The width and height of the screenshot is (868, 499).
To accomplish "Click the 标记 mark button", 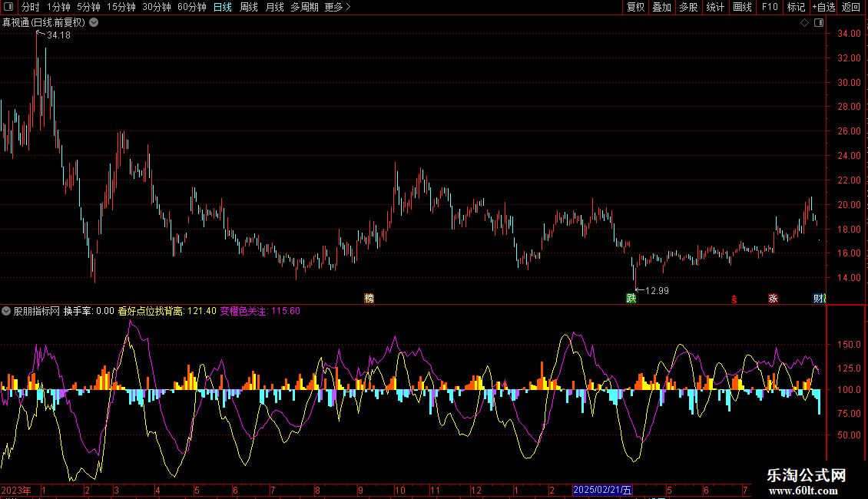I will [x=796, y=7].
